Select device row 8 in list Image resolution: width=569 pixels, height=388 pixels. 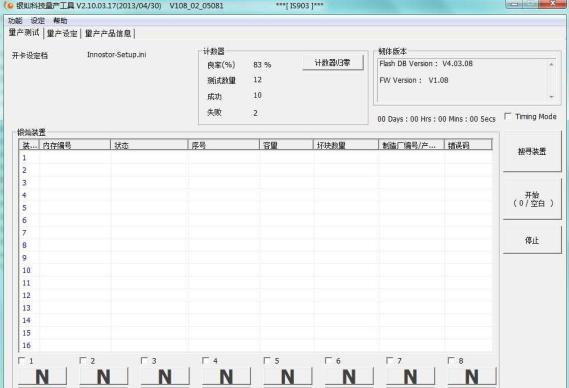pos(255,245)
